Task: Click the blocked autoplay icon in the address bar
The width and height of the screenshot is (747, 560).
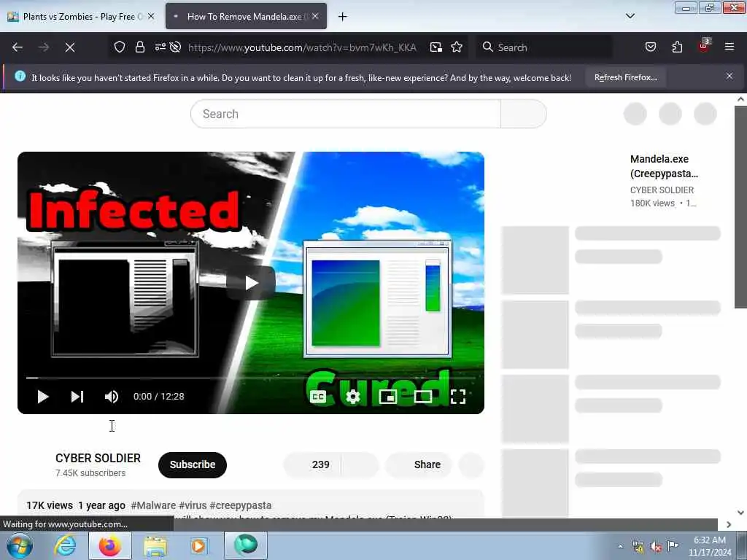Action: (x=175, y=47)
